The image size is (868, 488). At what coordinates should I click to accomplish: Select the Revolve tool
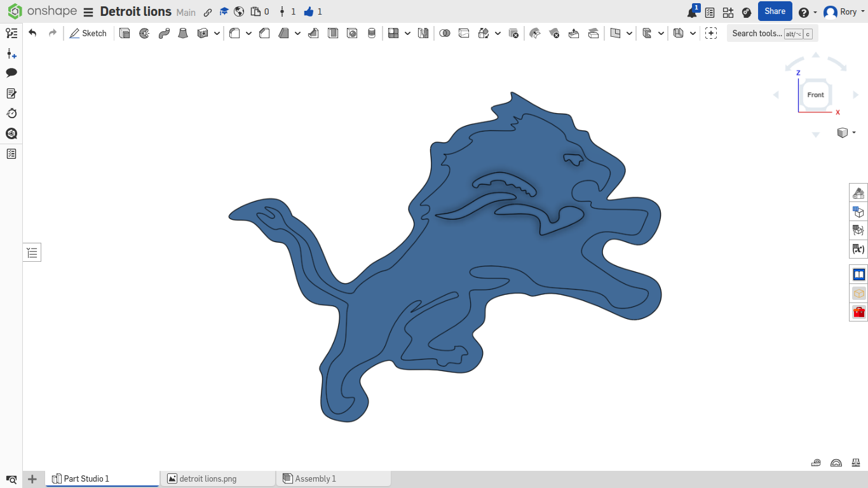point(144,33)
